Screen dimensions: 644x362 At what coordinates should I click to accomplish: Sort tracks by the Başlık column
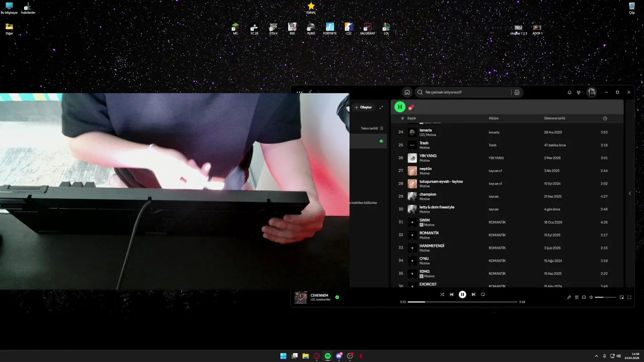[412, 118]
